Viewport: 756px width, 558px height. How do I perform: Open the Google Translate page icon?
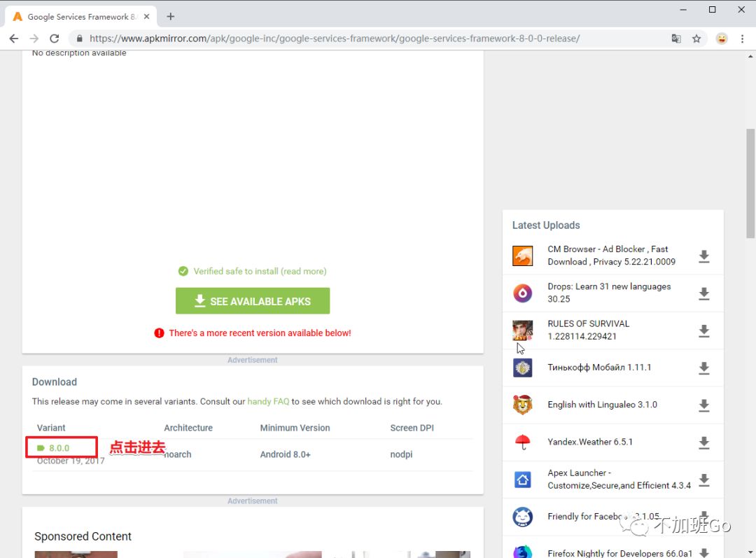pyautogui.click(x=676, y=39)
